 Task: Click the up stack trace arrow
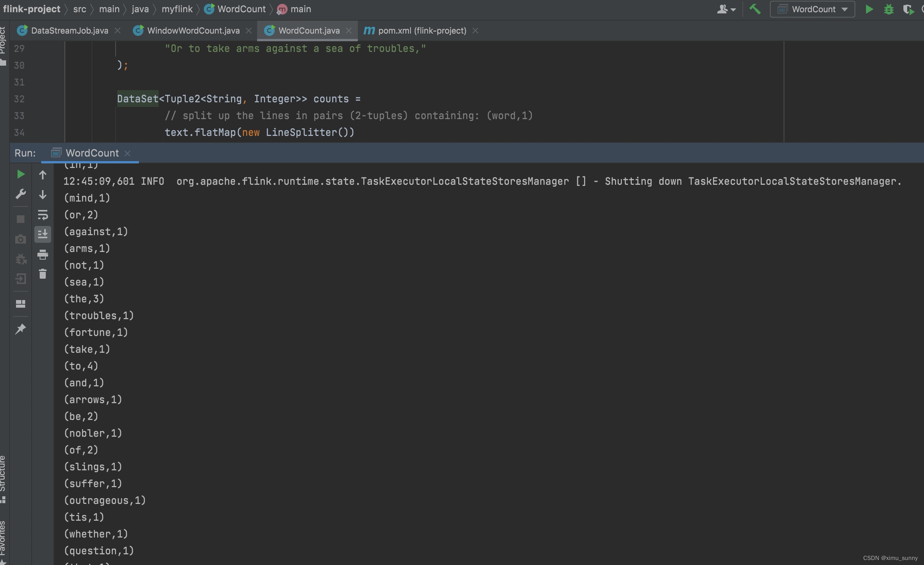pyautogui.click(x=43, y=175)
